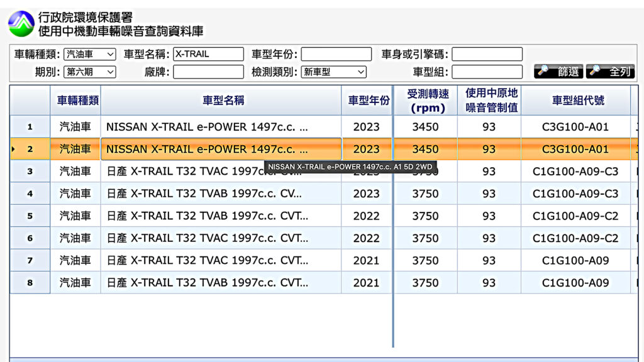
Task: Click row 1 汽油車 vehicle type cell
Action: point(75,127)
